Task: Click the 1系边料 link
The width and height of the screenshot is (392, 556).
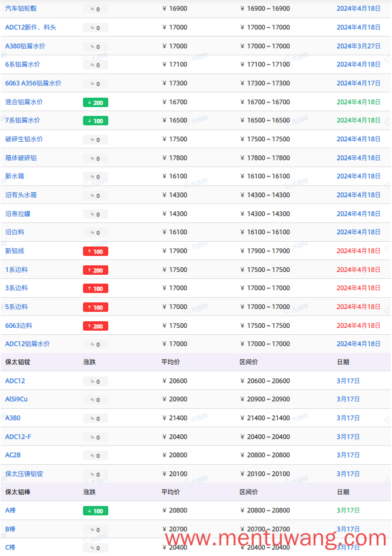Action: tap(16, 270)
